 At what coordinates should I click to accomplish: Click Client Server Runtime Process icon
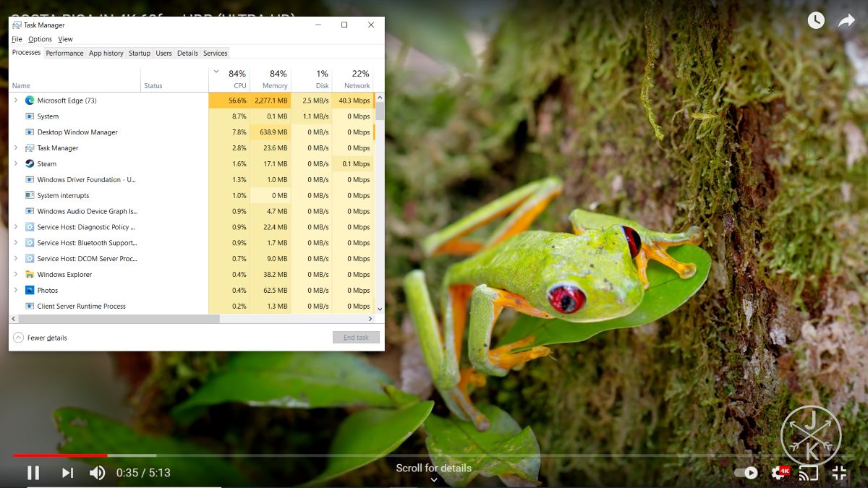pyautogui.click(x=30, y=307)
